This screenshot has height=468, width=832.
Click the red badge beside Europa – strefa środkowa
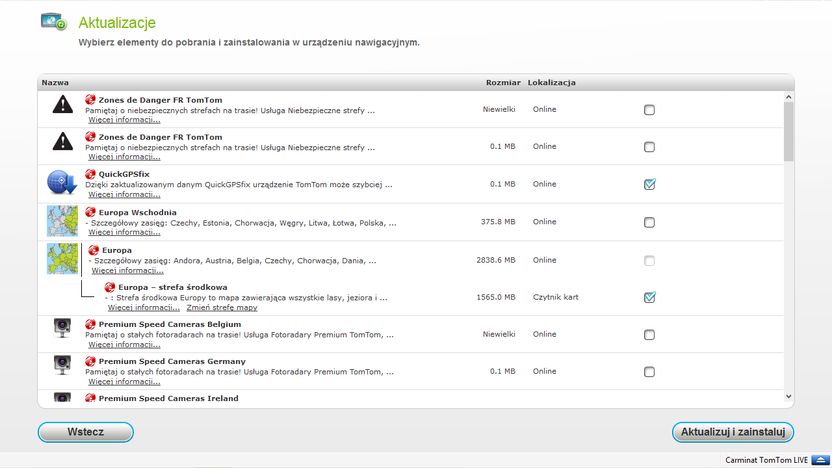pos(110,287)
